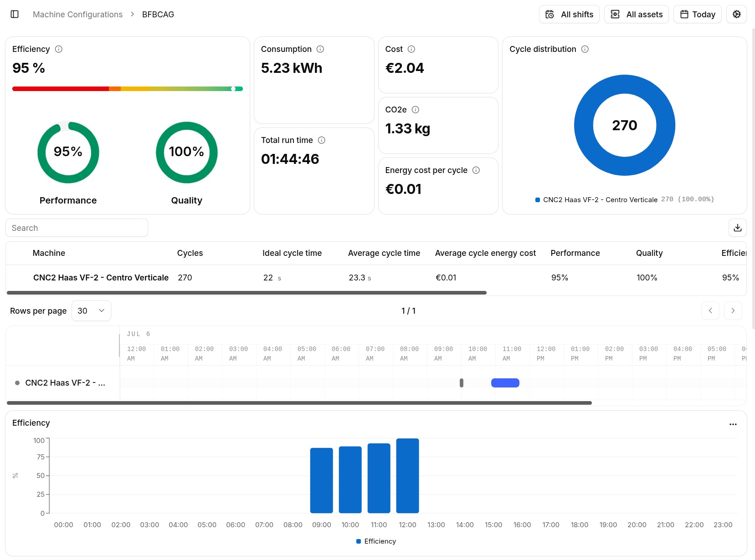The image size is (755, 560).
Task: Show info tooltip for Efficiency
Action: (x=59, y=49)
